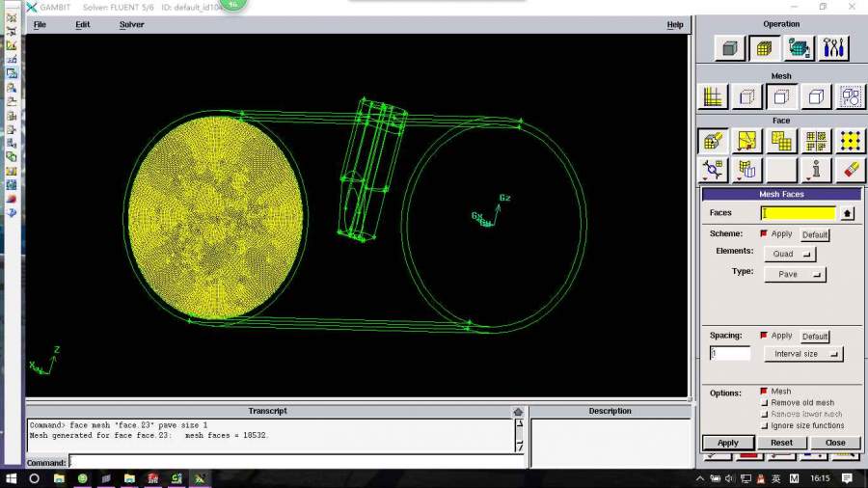Open the Zones operation icon

pyautogui.click(x=799, y=47)
